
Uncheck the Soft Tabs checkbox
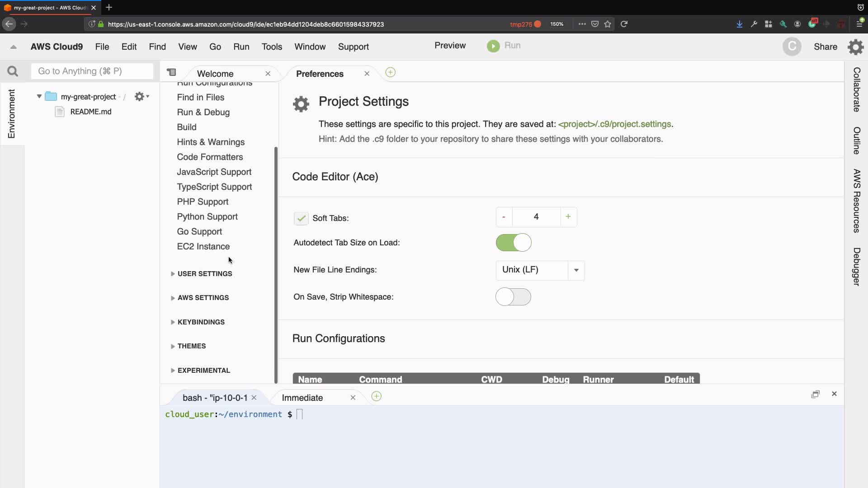tap(301, 218)
